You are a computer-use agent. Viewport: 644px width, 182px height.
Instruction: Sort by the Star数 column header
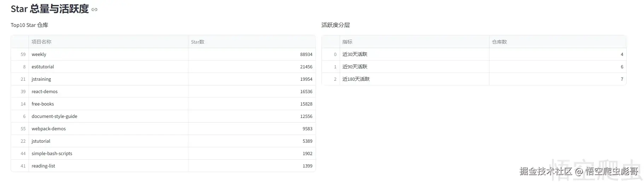[x=252, y=42]
